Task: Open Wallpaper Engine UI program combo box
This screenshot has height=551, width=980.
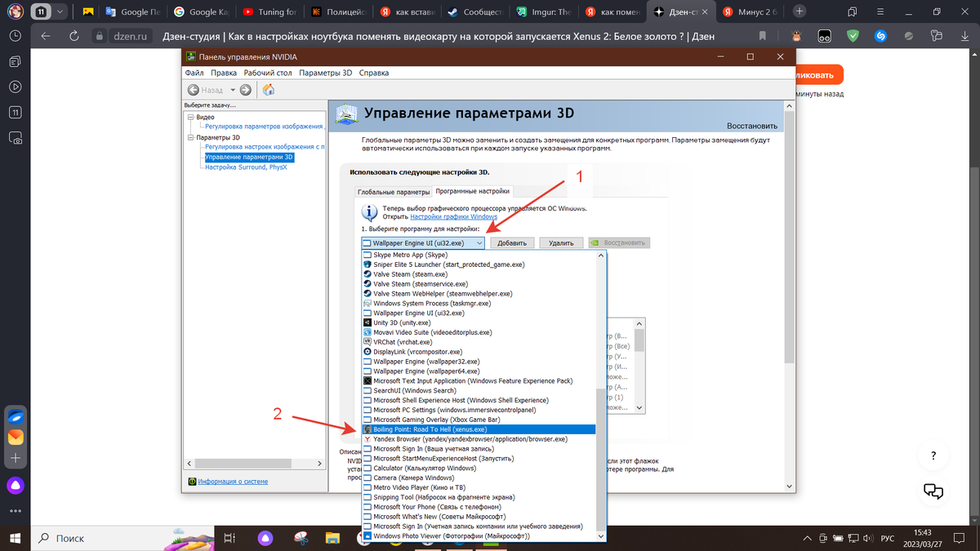Action: coord(423,242)
